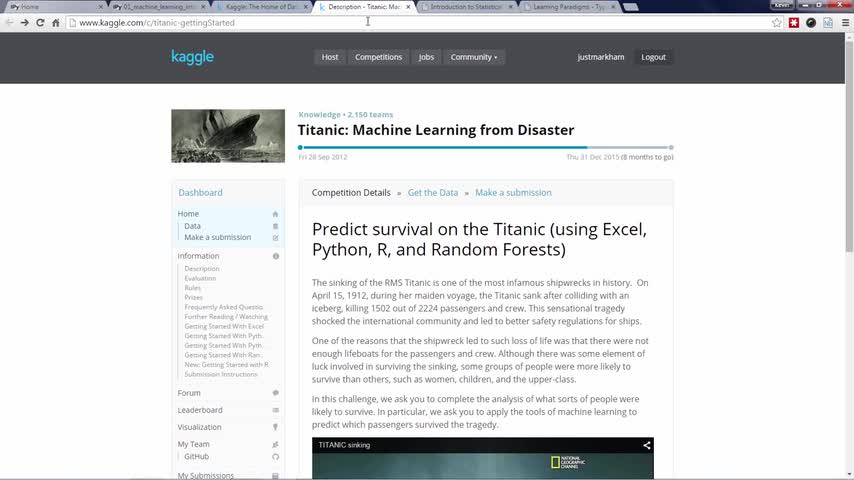Open the Rules information page
This screenshot has width=854, height=480.
(x=192, y=288)
